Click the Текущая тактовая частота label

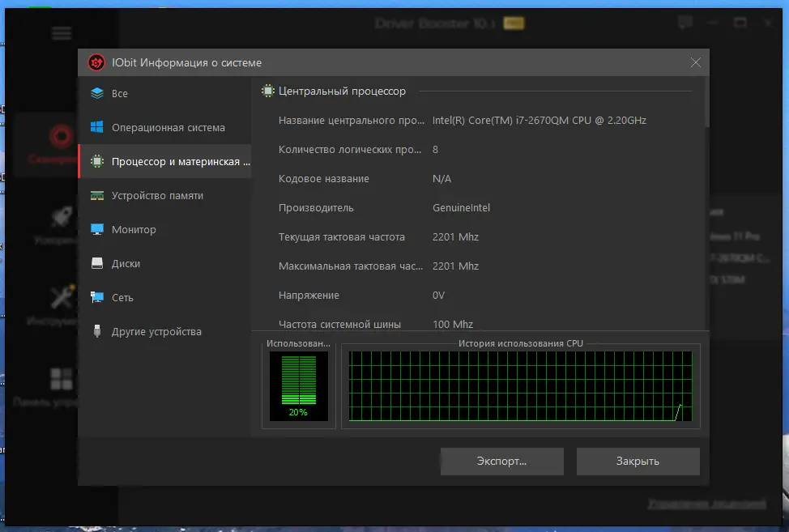342,236
